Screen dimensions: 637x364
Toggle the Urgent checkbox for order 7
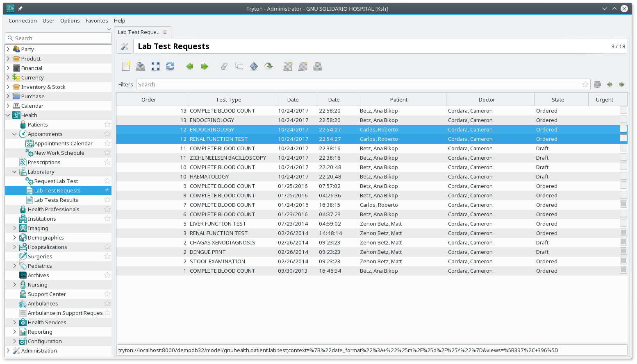[623, 205]
